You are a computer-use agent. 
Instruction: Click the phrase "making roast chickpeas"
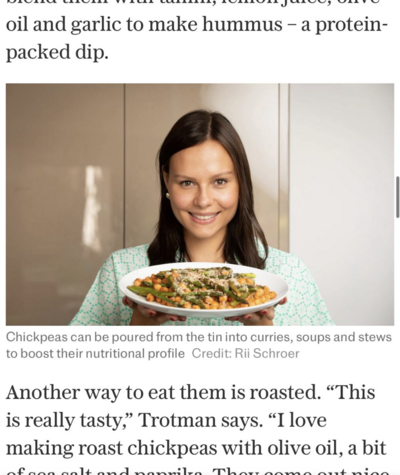112,448
